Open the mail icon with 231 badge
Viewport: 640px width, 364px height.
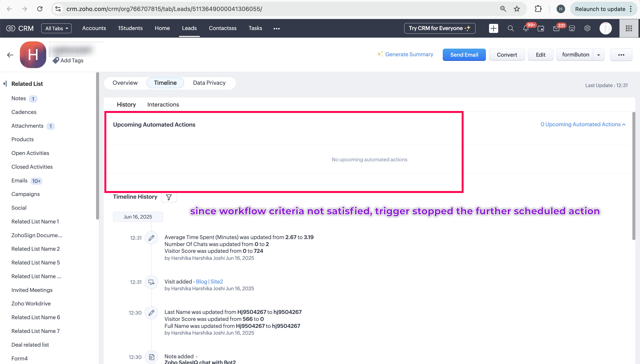(x=556, y=29)
